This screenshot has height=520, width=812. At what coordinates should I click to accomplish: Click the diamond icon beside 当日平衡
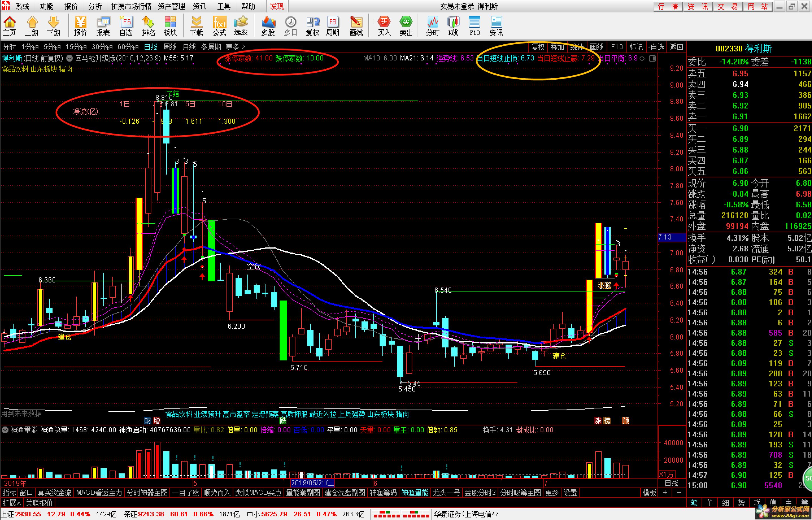click(x=642, y=58)
